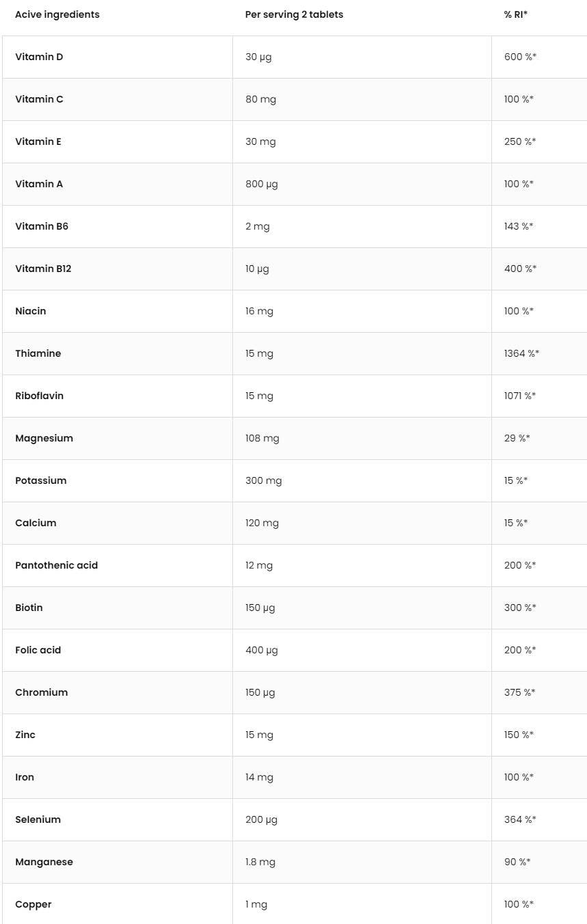Screen dimensions: 587x924
Task: Click the Vitamin B12 label
Action: click(43, 269)
